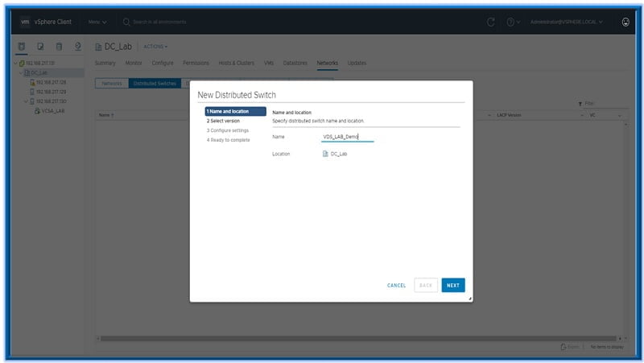
Task: Click the refresh icon in the top bar
Action: coord(491,22)
